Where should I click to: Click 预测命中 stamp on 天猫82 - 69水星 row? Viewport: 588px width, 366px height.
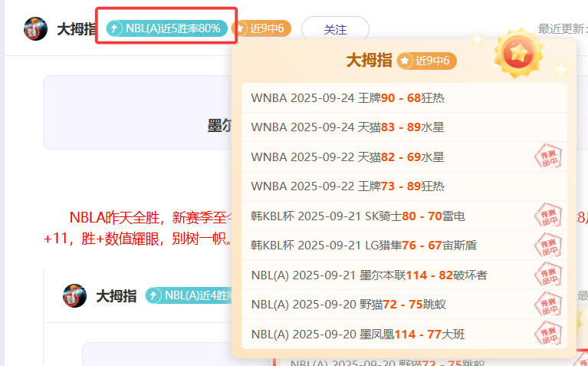pos(548,157)
